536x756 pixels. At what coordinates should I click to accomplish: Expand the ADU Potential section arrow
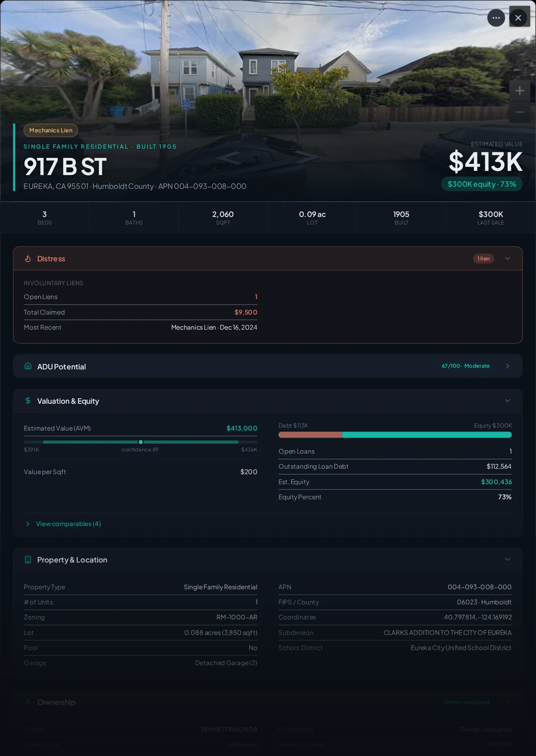click(x=507, y=366)
